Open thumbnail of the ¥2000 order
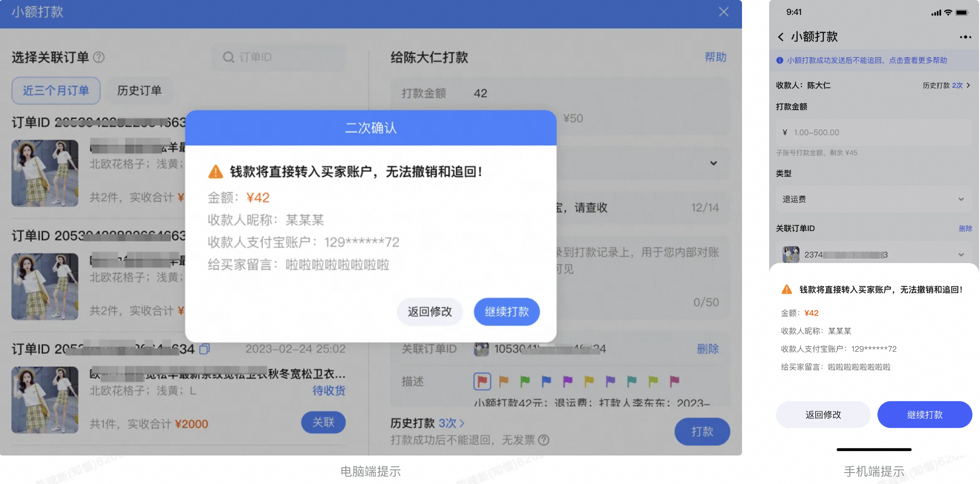The image size is (980, 484). tap(45, 400)
